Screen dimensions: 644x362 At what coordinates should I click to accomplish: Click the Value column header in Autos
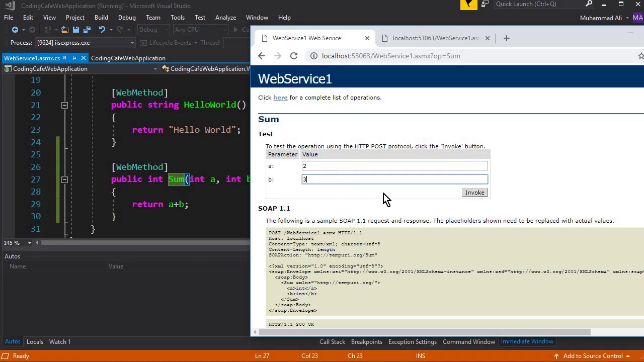click(116, 266)
